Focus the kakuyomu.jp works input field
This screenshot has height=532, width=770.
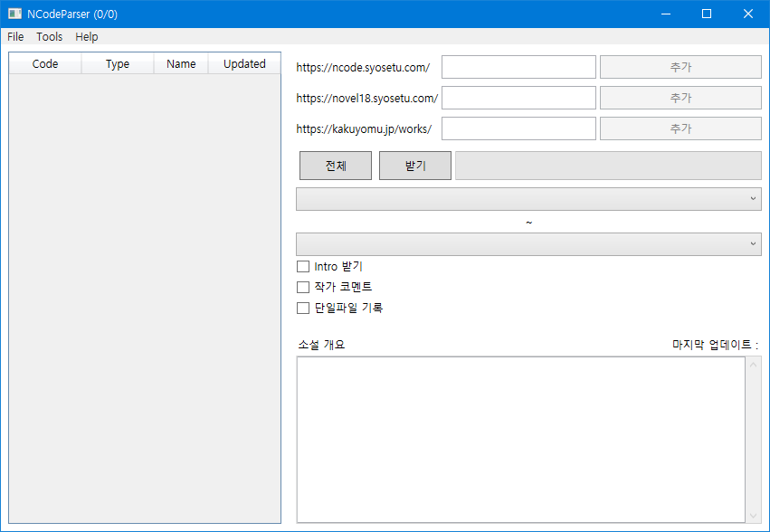(518, 128)
